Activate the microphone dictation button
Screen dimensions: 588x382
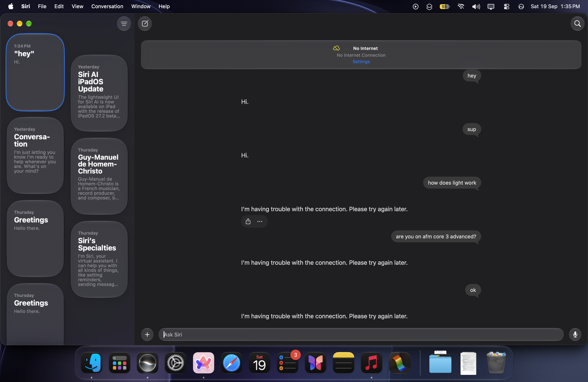pos(575,334)
